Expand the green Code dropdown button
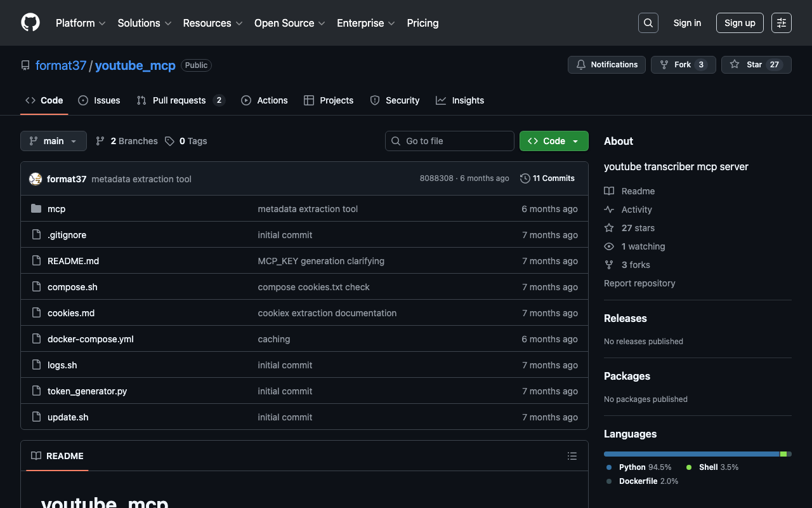The width and height of the screenshot is (812, 508). point(553,141)
